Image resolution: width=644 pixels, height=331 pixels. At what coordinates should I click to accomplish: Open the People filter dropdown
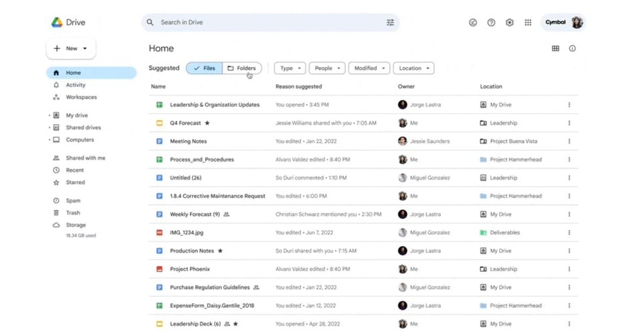coord(328,68)
